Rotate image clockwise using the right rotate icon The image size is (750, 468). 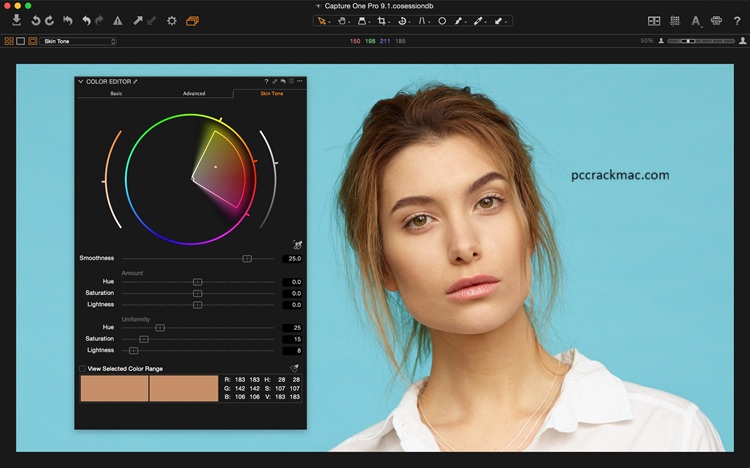[49, 21]
